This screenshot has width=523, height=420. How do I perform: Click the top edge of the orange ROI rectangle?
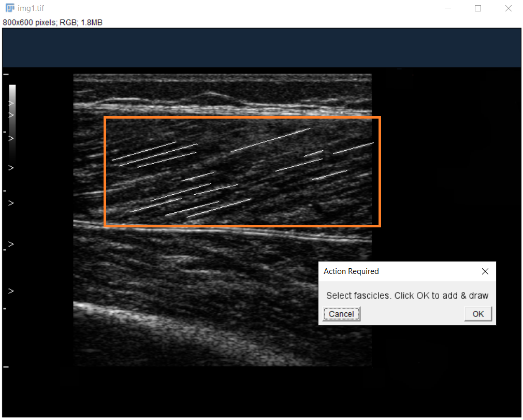[x=242, y=118]
